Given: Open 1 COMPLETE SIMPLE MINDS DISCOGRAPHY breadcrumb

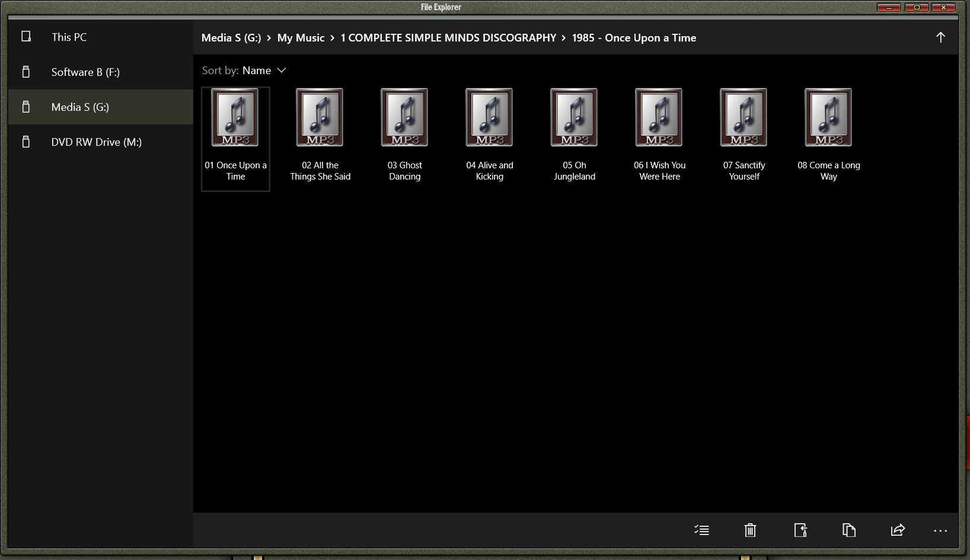Looking at the screenshot, I should (448, 38).
